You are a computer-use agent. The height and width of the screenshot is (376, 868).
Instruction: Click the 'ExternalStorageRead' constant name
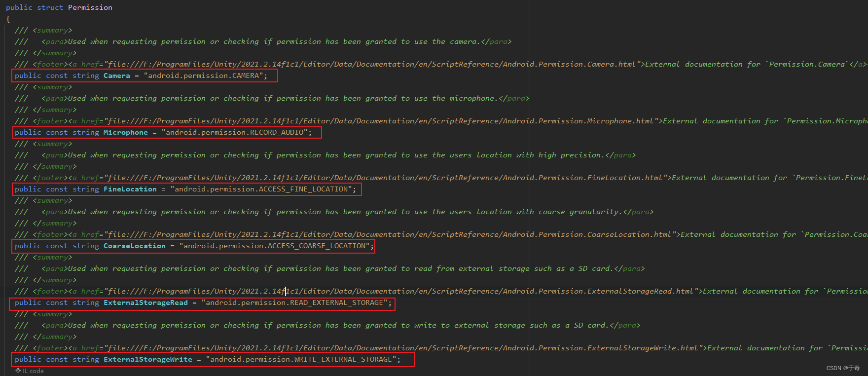(x=145, y=302)
